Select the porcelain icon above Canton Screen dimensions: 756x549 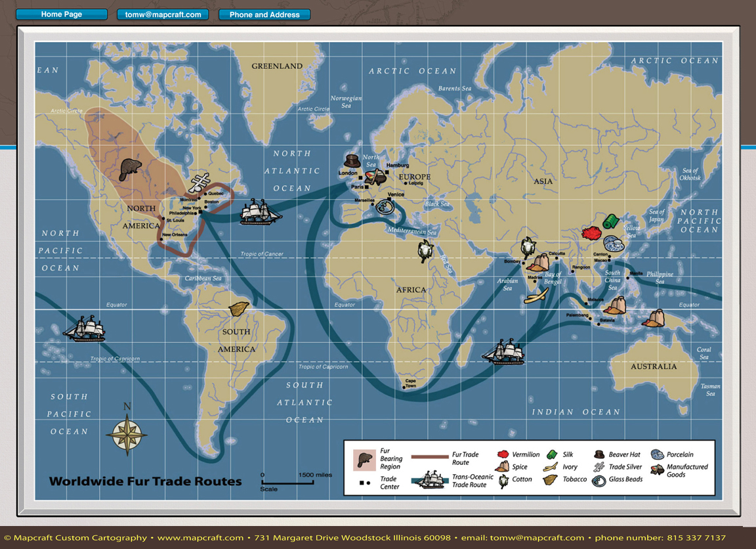(614, 244)
